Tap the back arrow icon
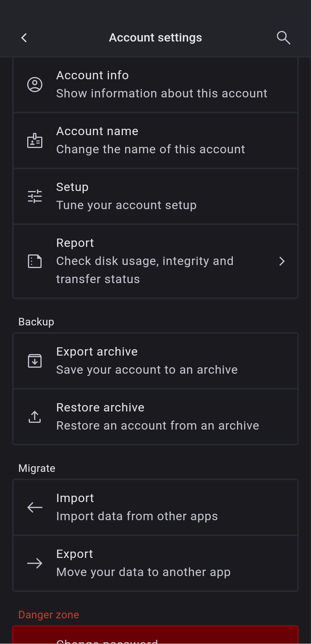This screenshot has height=644, width=311. tap(24, 38)
